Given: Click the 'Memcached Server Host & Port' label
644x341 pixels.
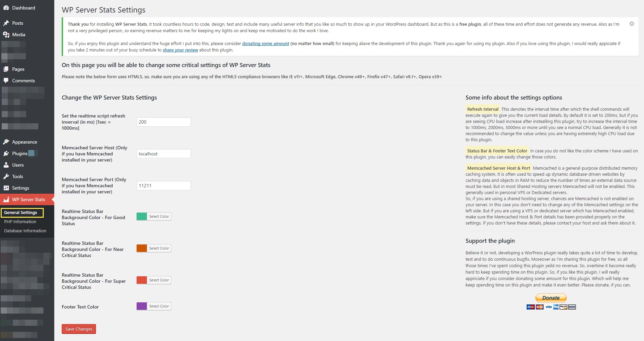Looking at the screenshot, I should coord(499,168).
